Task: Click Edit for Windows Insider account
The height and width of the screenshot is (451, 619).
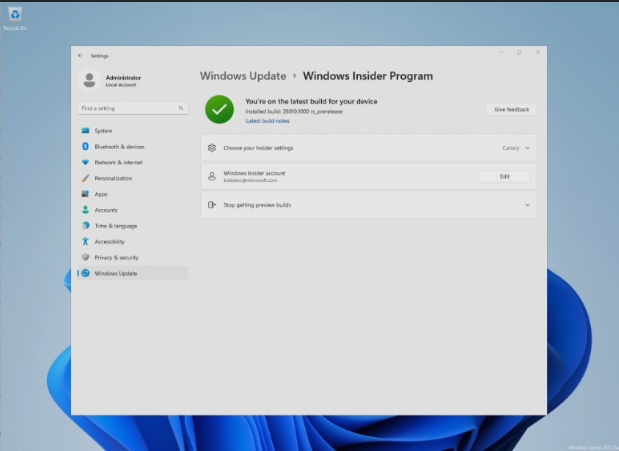Action: (x=505, y=176)
